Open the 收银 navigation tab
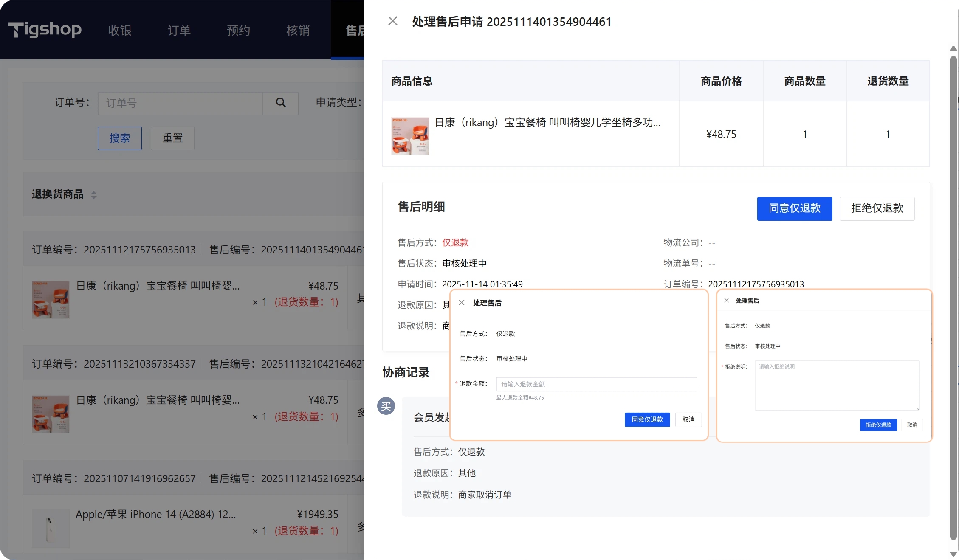Screen dimensions: 959x560 (120, 31)
